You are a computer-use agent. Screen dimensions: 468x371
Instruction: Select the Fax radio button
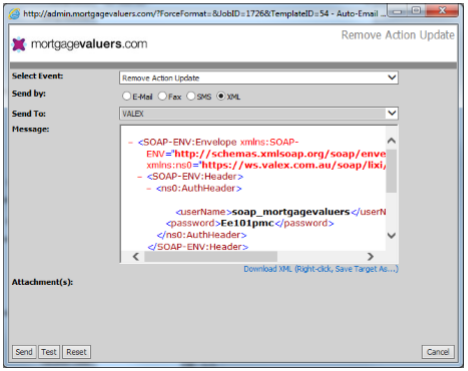click(162, 96)
